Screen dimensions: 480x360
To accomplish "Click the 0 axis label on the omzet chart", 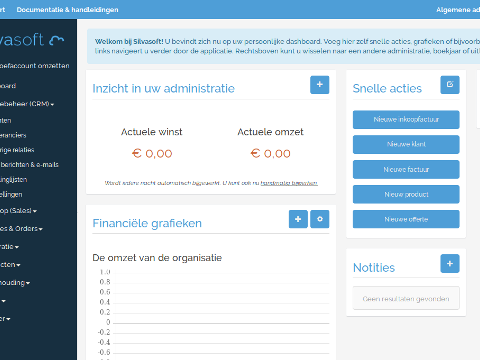I will point(108,322).
